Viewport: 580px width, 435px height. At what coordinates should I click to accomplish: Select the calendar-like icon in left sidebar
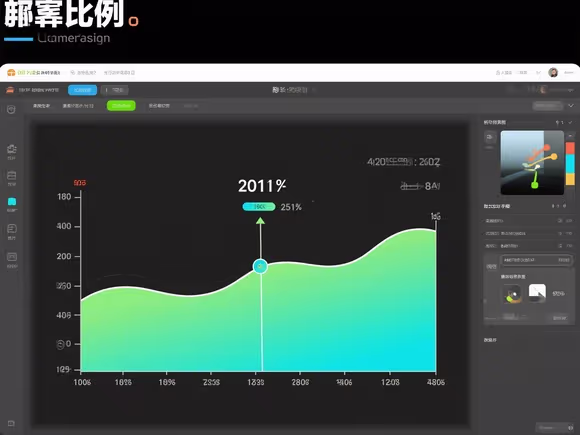click(12, 175)
